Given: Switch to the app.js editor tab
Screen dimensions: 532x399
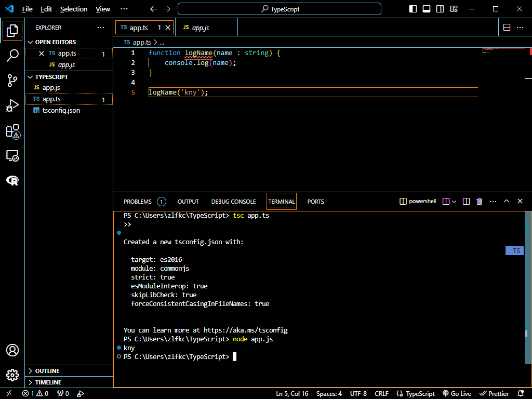Looking at the screenshot, I should pos(206,28).
